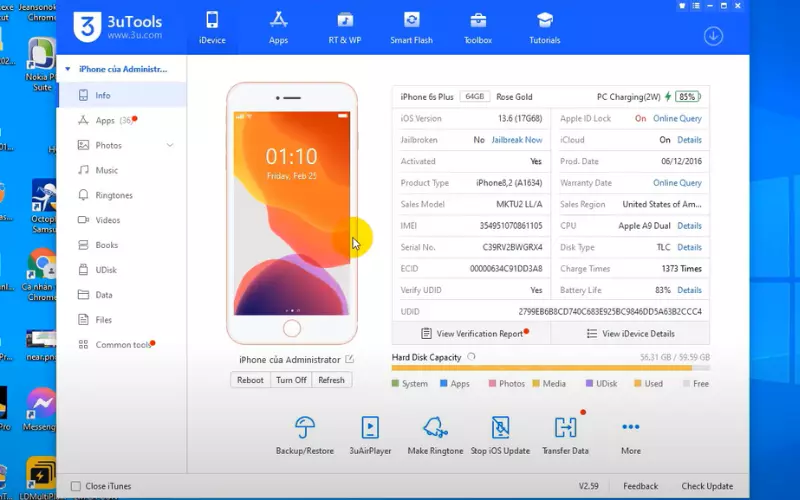
Task: Click the Serial No. value C39RV2BWGRX4
Action: pyautogui.click(x=512, y=247)
